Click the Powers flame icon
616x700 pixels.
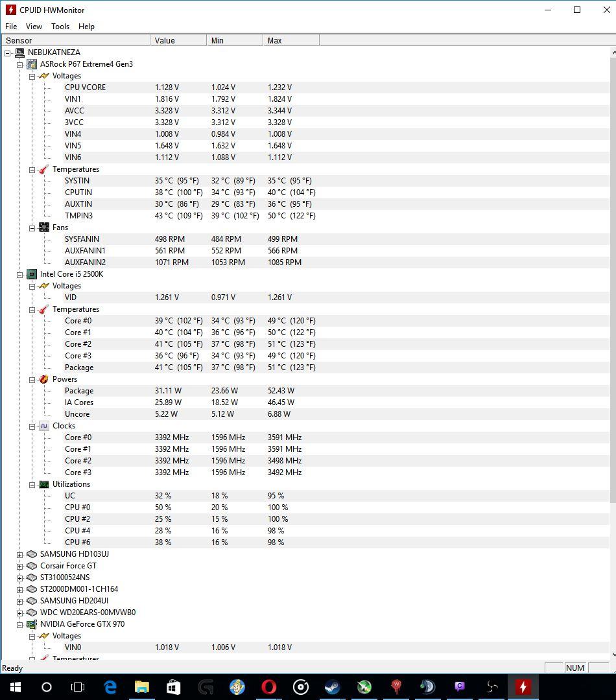[x=44, y=379]
